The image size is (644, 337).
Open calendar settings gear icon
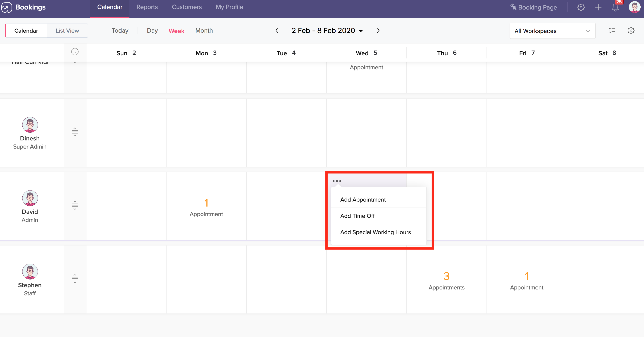tap(631, 31)
